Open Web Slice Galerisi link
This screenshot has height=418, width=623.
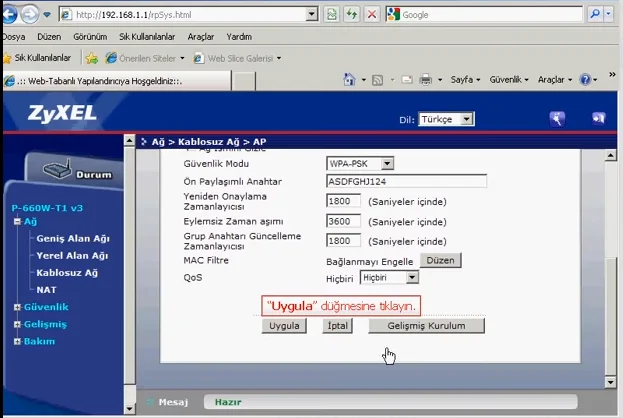238,58
